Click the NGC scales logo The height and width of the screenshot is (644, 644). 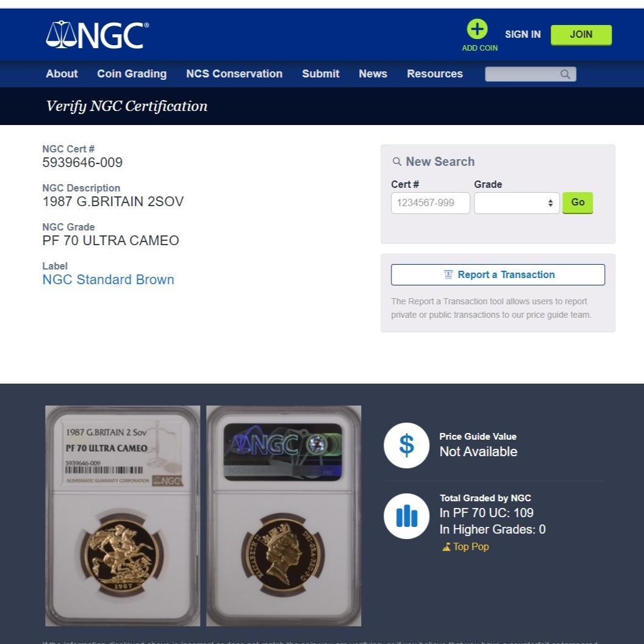(x=98, y=35)
